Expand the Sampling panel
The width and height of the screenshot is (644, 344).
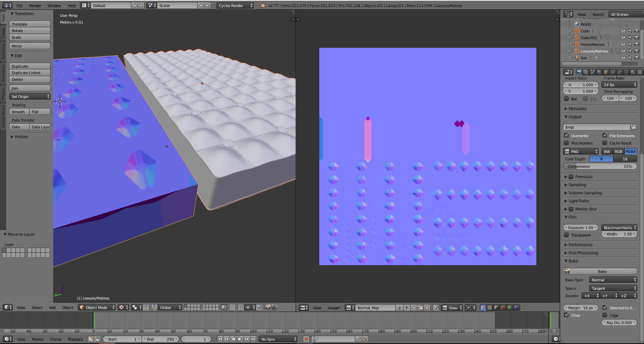click(x=577, y=185)
